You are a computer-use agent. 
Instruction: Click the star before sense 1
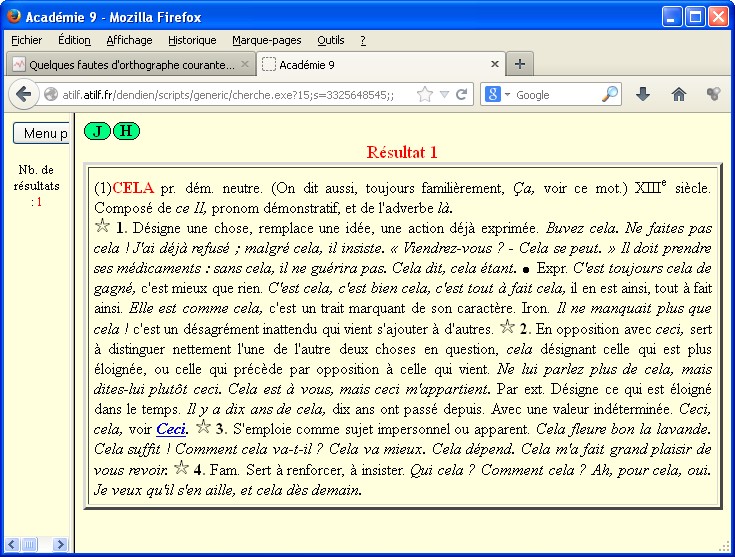(x=102, y=226)
